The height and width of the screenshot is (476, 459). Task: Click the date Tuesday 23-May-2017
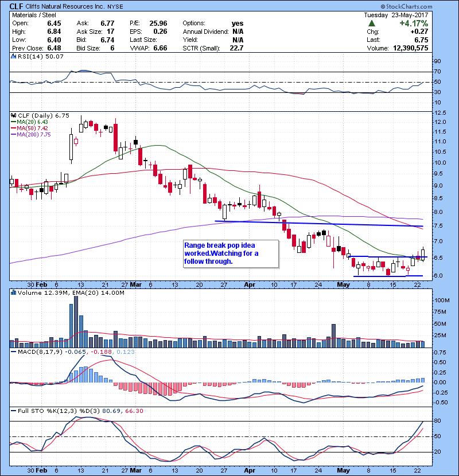point(396,15)
